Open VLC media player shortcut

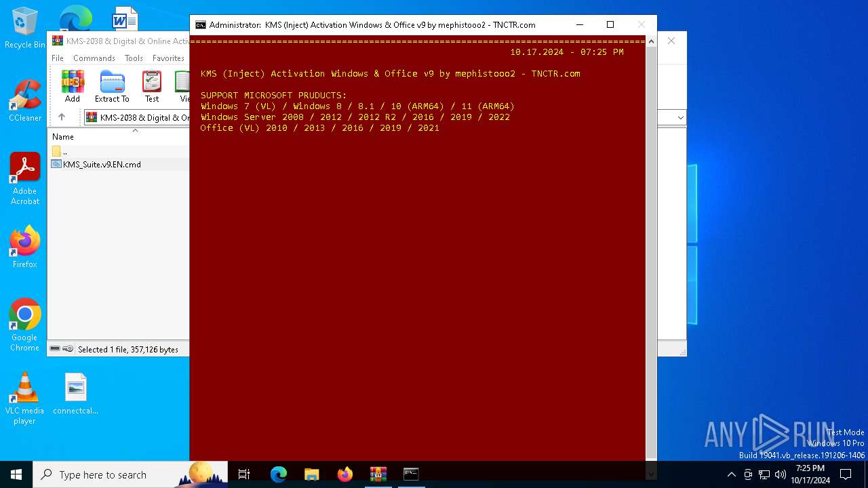point(25,399)
